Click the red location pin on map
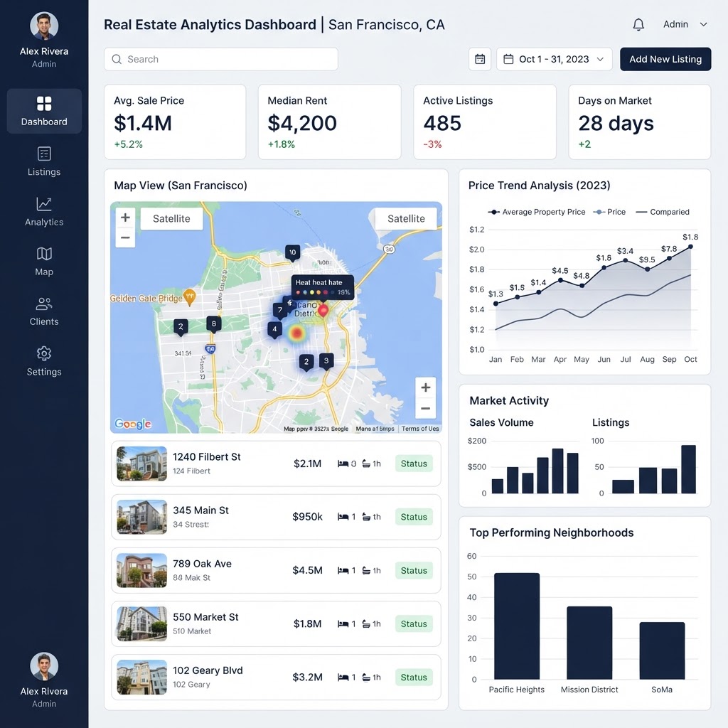 (x=323, y=311)
